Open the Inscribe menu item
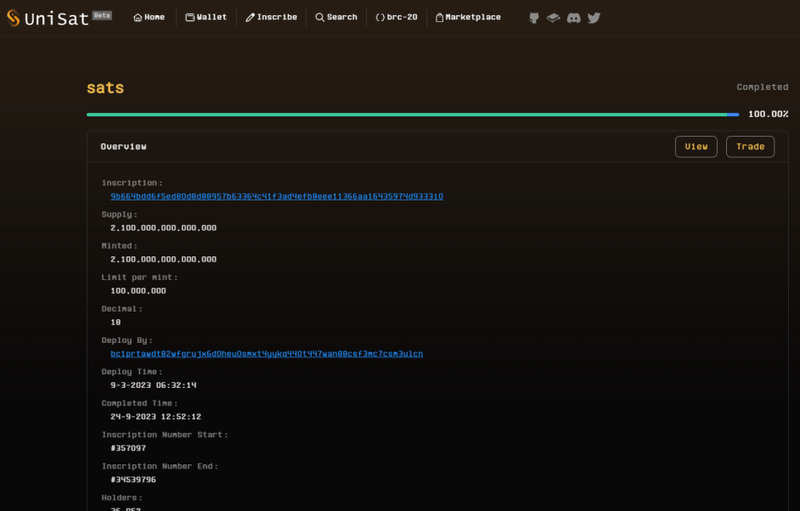Image resolution: width=800 pixels, height=511 pixels. coord(271,17)
